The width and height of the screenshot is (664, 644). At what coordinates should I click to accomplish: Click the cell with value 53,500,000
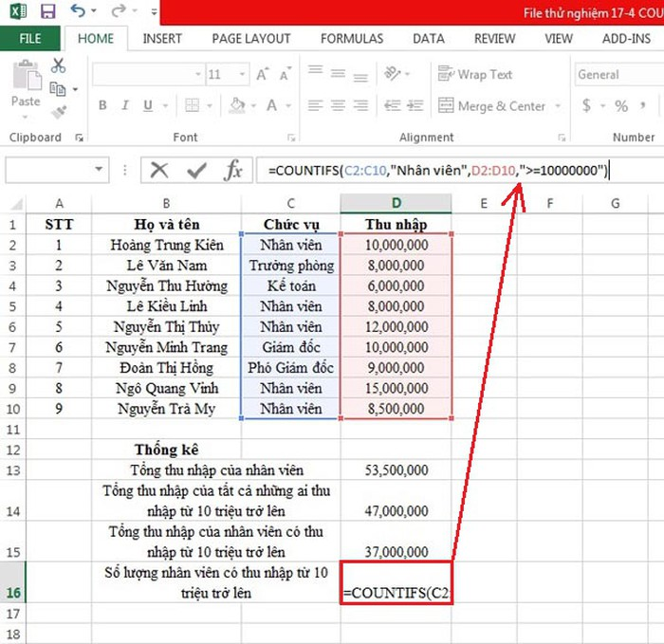(396, 470)
